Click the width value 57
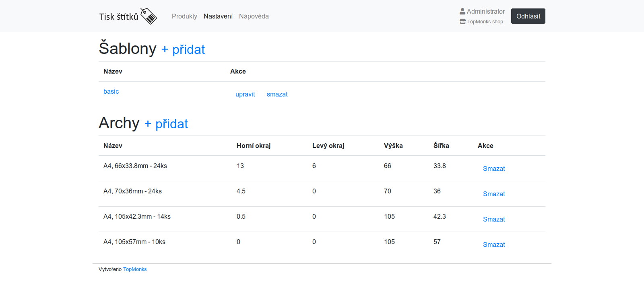This screenshot has height=308, width=644. click(x=437, y=242)
